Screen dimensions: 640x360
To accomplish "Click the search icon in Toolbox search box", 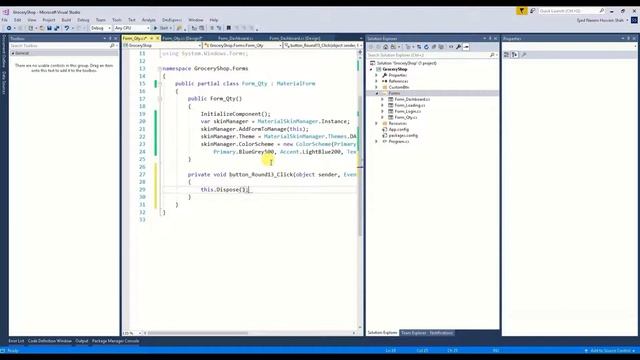I will (112, 46).
